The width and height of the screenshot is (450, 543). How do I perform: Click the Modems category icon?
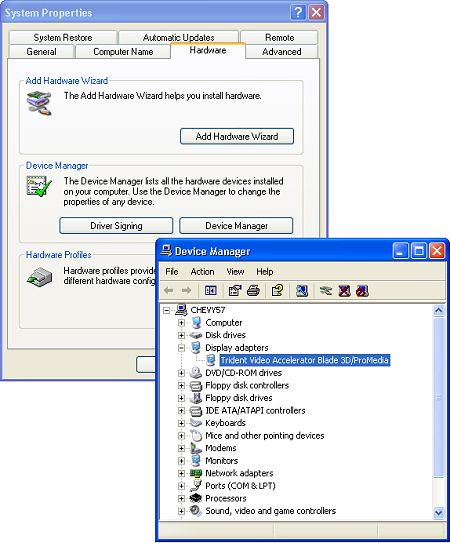click(196, 448)
